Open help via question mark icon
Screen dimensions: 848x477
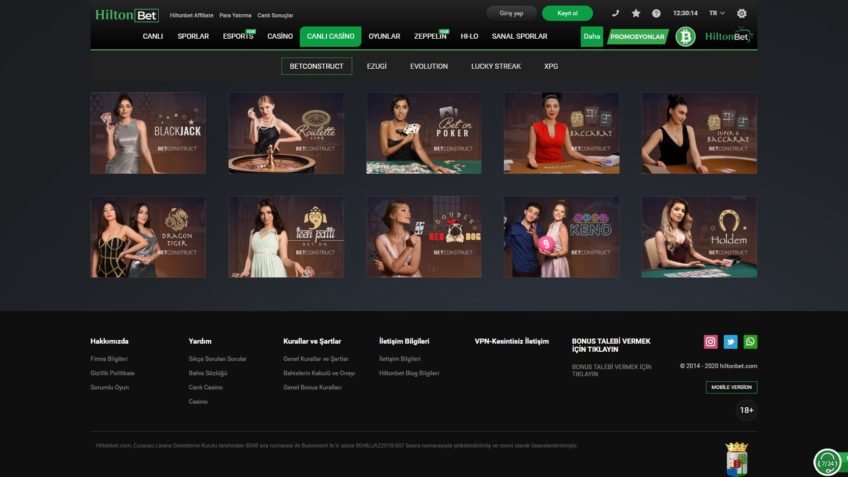point(656,13)
